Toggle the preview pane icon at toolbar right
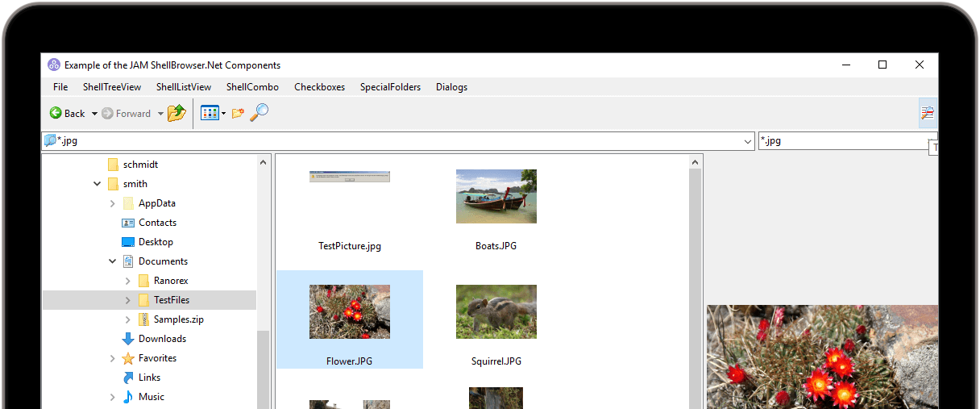Image resolution: width=980 pixels, height=409 pixels. 928,114
